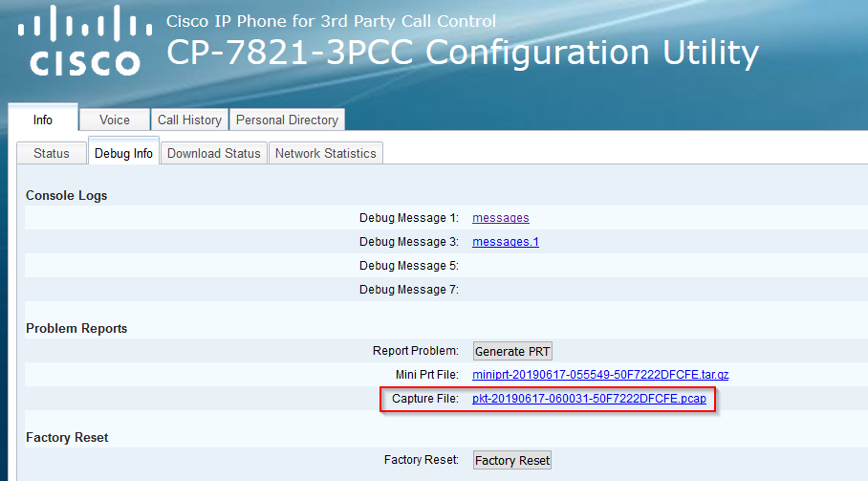Open the Network Statistics sub-tab
The height and width of the screenshot is (481, 868).
[325, 153]
